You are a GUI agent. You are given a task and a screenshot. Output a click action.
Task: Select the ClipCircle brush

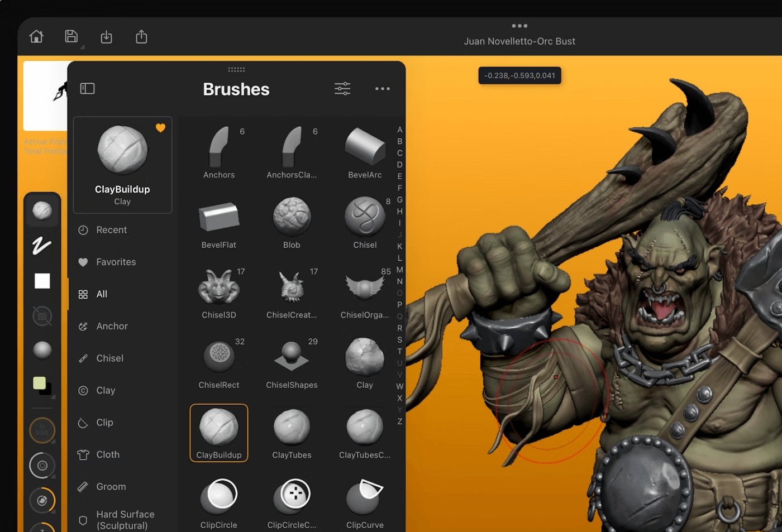(219, 502)
